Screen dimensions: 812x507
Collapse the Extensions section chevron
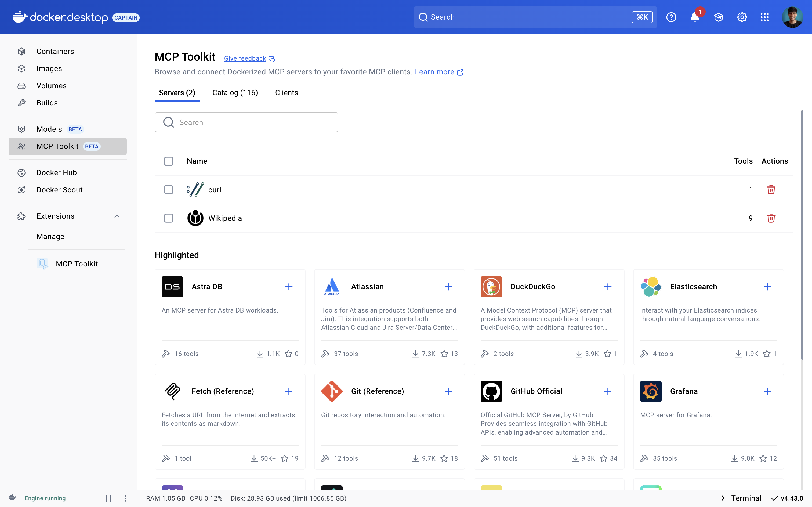coord(117,216)
